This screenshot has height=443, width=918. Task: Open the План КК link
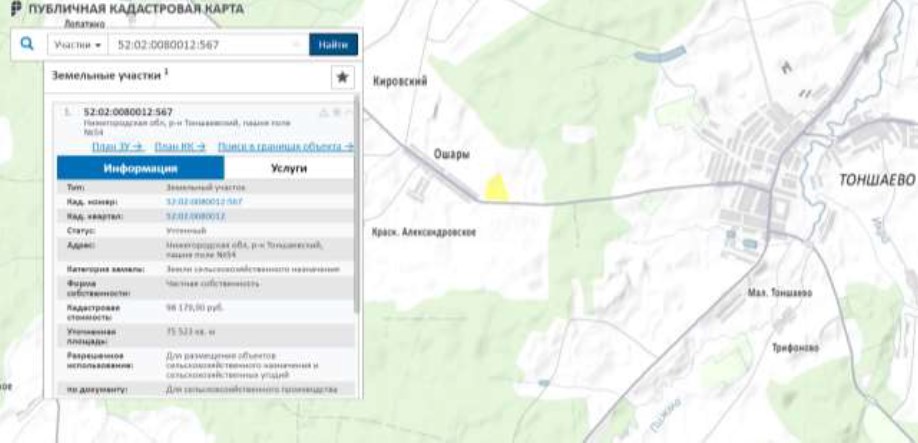[x=180, y=146]
